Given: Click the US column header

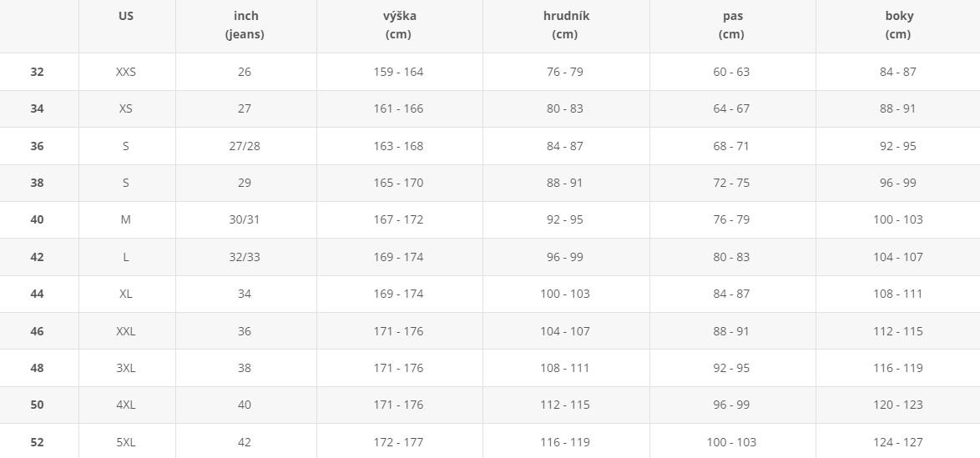Looking at the screenshot, I should click(x=125, y=16).
